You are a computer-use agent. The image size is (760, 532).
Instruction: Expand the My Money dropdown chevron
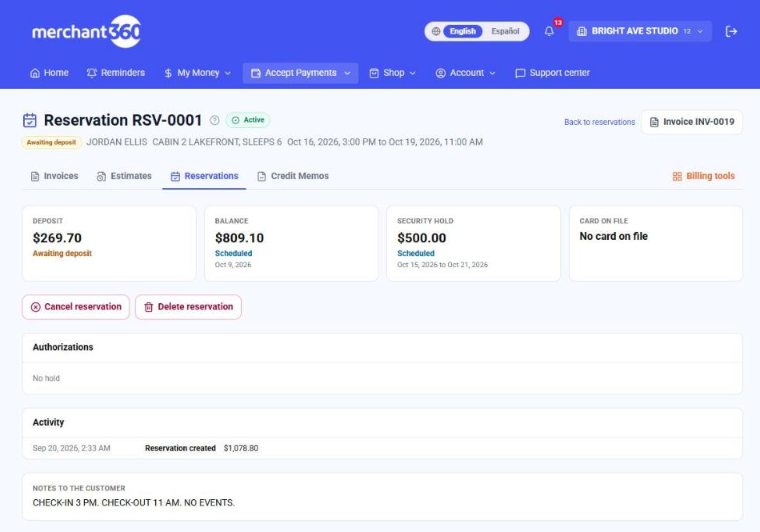click(228, 73)
